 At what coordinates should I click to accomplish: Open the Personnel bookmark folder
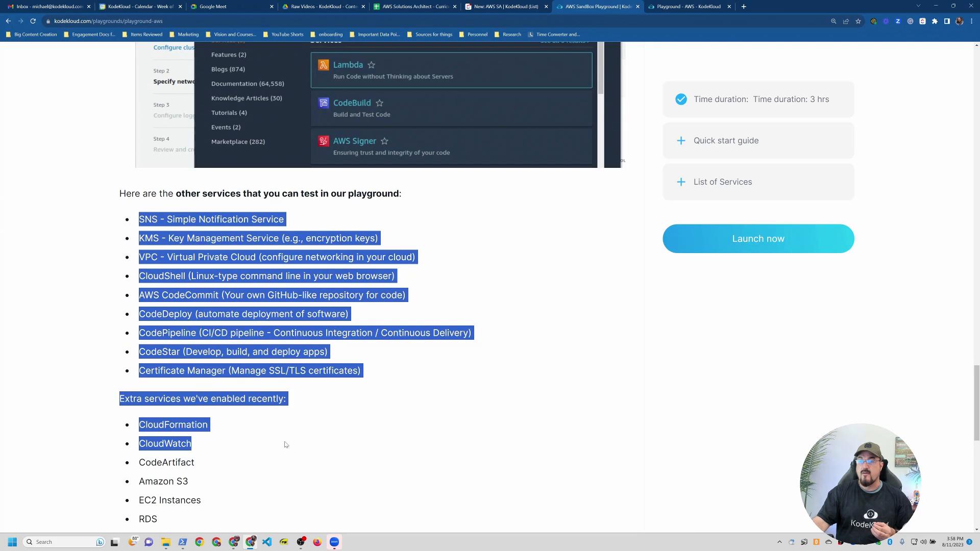(x=473, y=35)
